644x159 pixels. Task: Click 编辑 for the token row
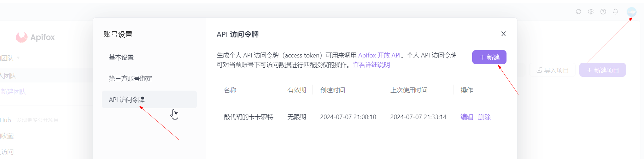[467, 117]
